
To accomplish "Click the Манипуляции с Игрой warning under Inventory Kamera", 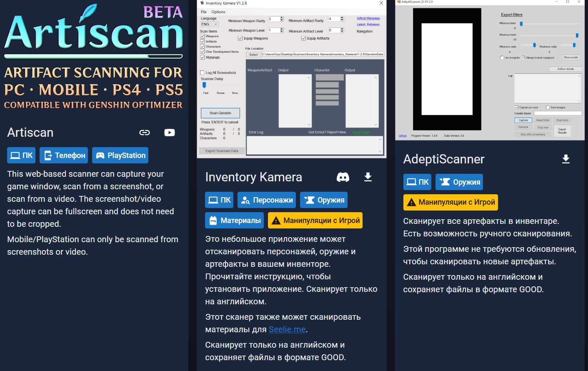I will pos(315,221).
